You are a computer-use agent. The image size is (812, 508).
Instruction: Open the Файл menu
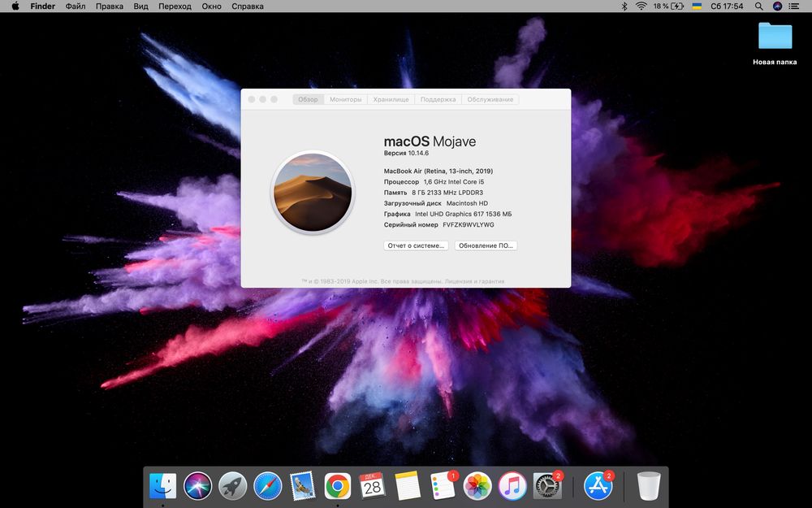76,7
